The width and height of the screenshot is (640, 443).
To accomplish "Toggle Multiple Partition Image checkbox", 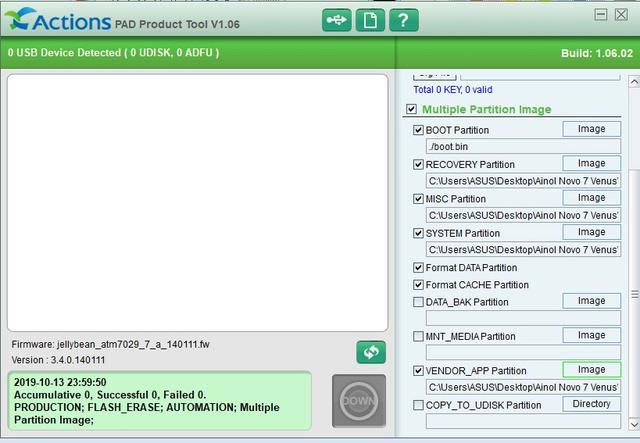I will point(411,109).
